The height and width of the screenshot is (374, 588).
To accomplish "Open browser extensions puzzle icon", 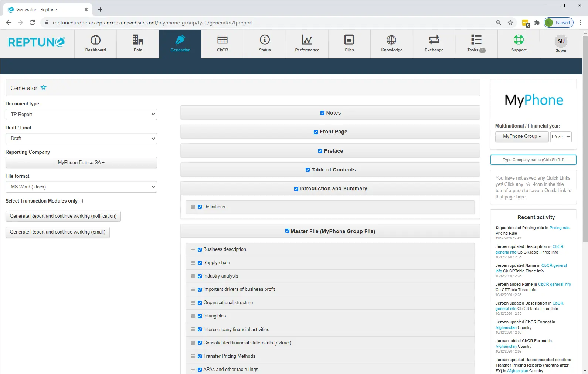I will (537, 23).
